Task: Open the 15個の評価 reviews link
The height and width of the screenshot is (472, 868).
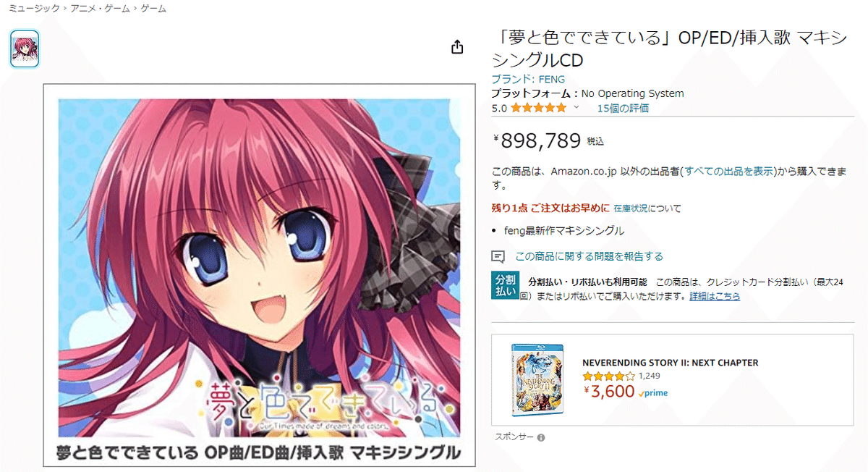Action: pyautogui.click(x=623, y=108)
